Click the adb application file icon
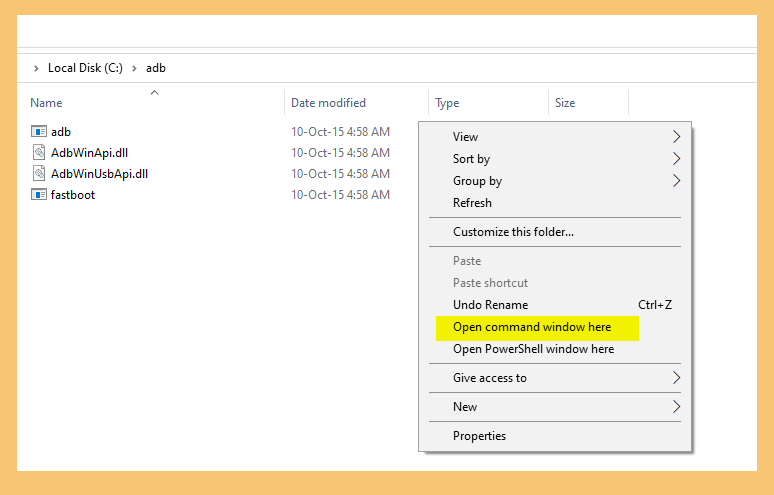Image resolution: width=774 pixels, height=495 pixels. click(39, 131)
